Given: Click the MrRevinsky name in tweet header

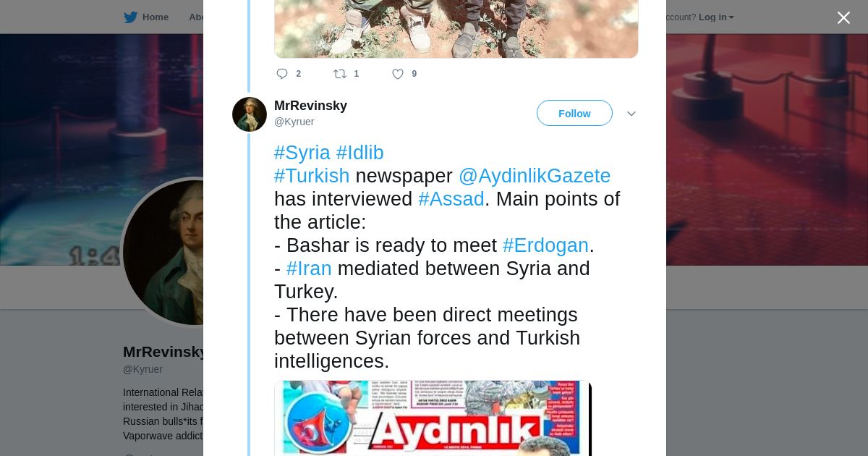Looking at the screenshot, I should (310, 106).
